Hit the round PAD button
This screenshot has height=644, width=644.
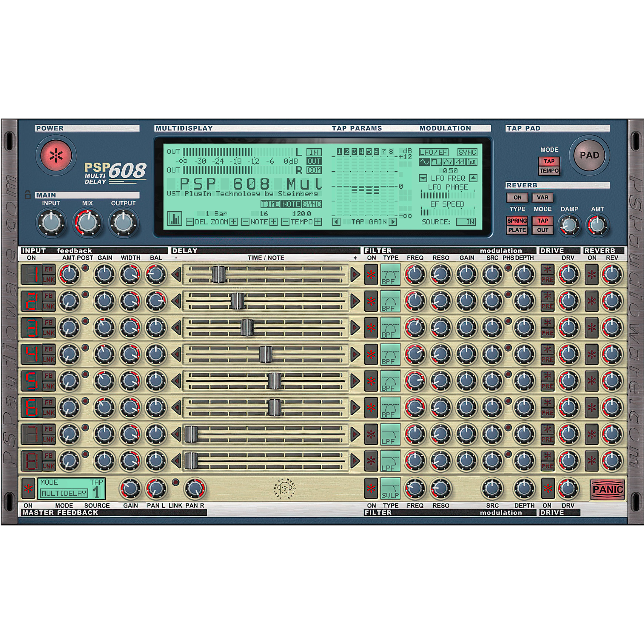pos(589,155)
